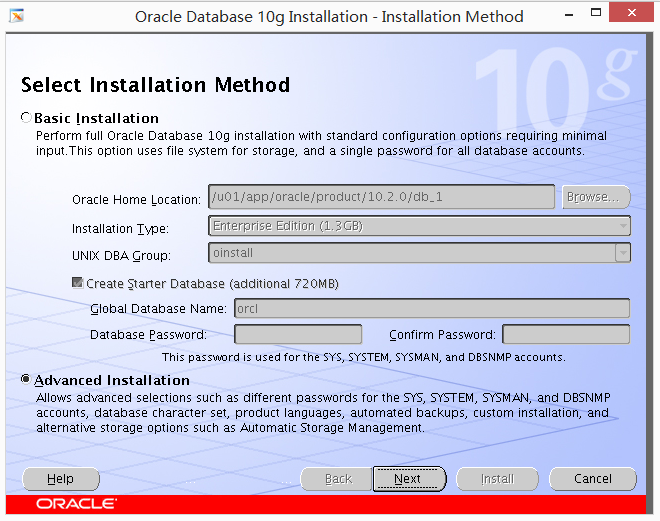Click the 'Oracle Home Location:' label
The image size is (660, 521).
pos(136,199)
